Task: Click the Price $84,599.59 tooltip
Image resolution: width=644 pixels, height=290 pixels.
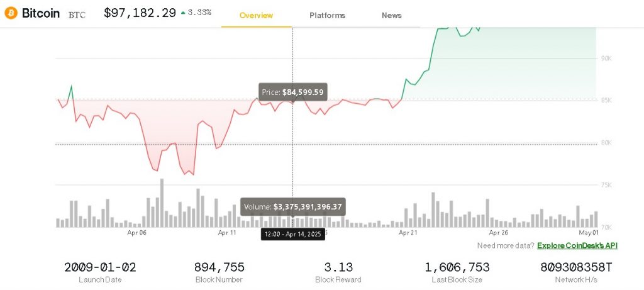Action: [x=292, y=92]
